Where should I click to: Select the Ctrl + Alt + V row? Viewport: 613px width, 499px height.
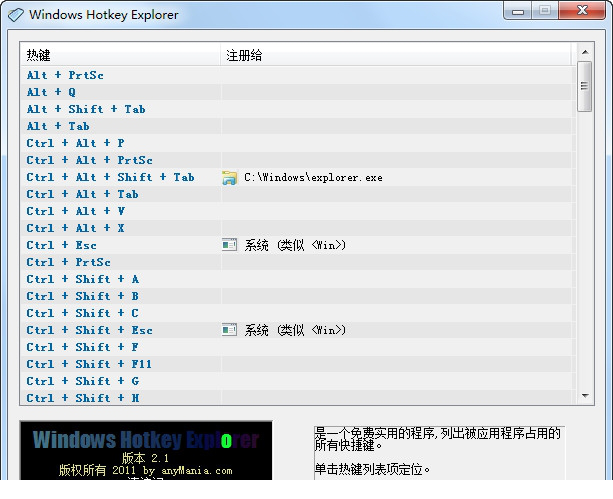pos(298,211)
